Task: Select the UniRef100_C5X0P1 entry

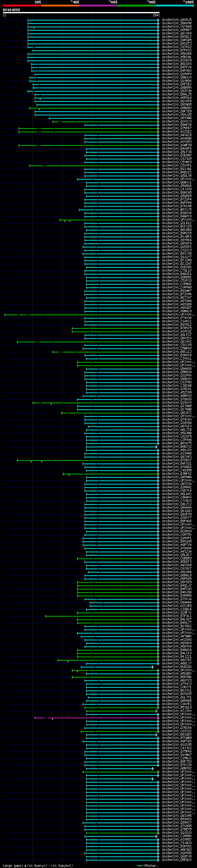Action: tap(177, 165)
